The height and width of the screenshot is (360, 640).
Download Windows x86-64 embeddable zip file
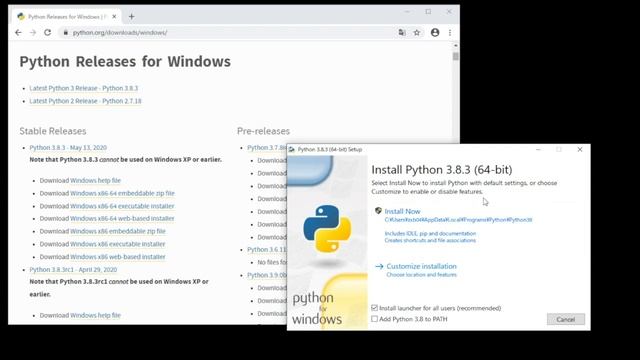pyautogui.click(x=122, y=193)
